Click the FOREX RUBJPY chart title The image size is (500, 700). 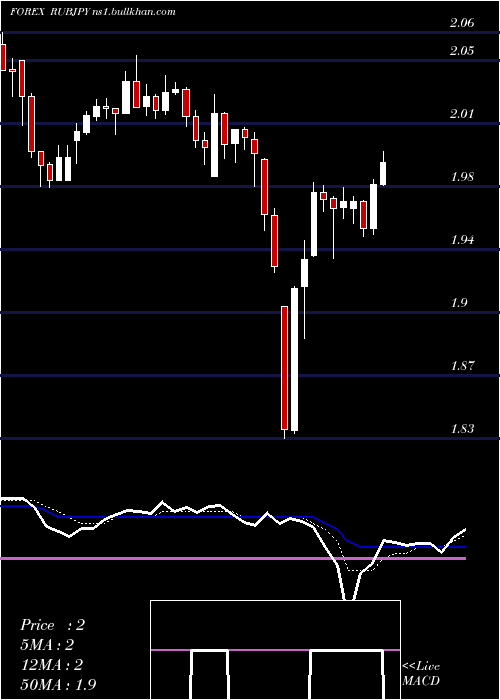click(x=49, y=12)
